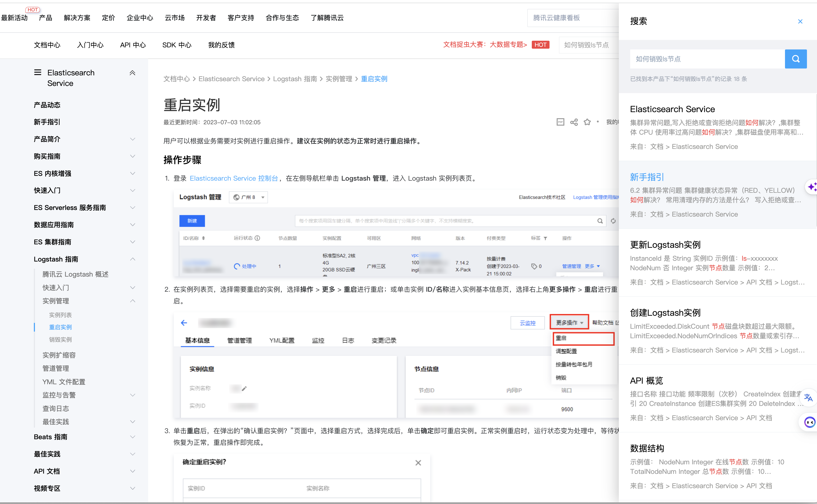Image resolution: width=817 pixels, height=504 pixels.
Task: Click the 文档捉虫大赛 promo link
Action: (485, 45)
